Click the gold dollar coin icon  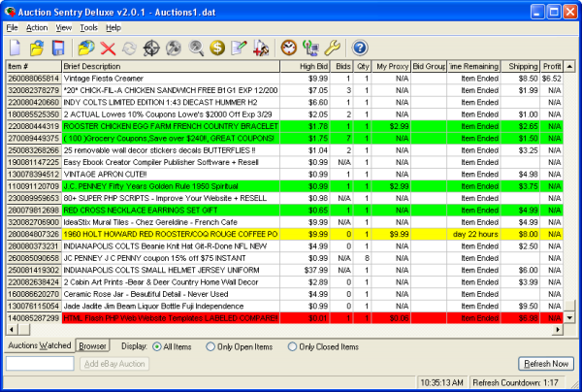216,47
